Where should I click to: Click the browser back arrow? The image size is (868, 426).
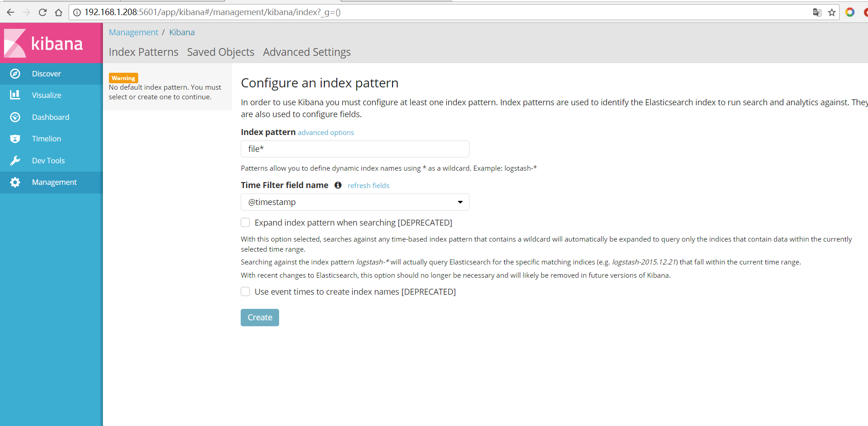click(11, 12)
